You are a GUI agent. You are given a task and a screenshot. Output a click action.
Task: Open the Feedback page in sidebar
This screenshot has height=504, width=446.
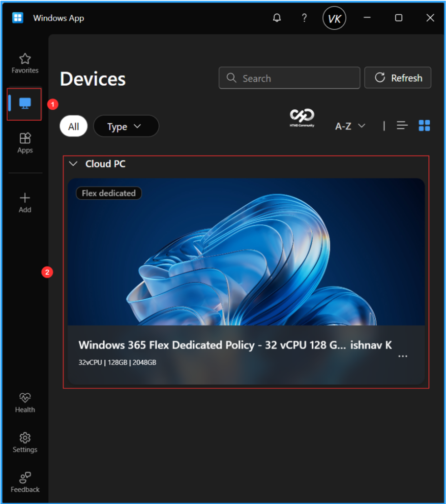(25, 482)
